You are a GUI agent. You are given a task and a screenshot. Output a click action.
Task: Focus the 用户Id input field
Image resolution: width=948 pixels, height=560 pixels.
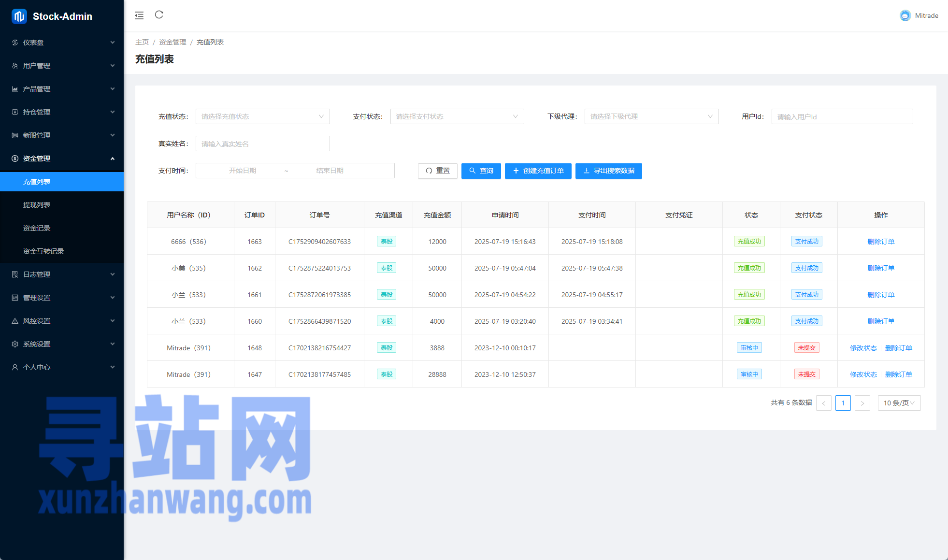point(842,116)
